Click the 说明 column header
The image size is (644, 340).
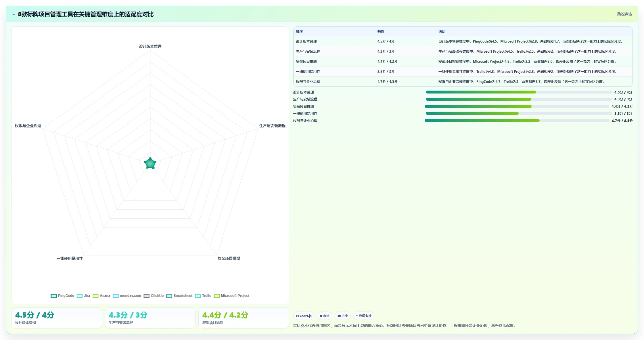442,32
